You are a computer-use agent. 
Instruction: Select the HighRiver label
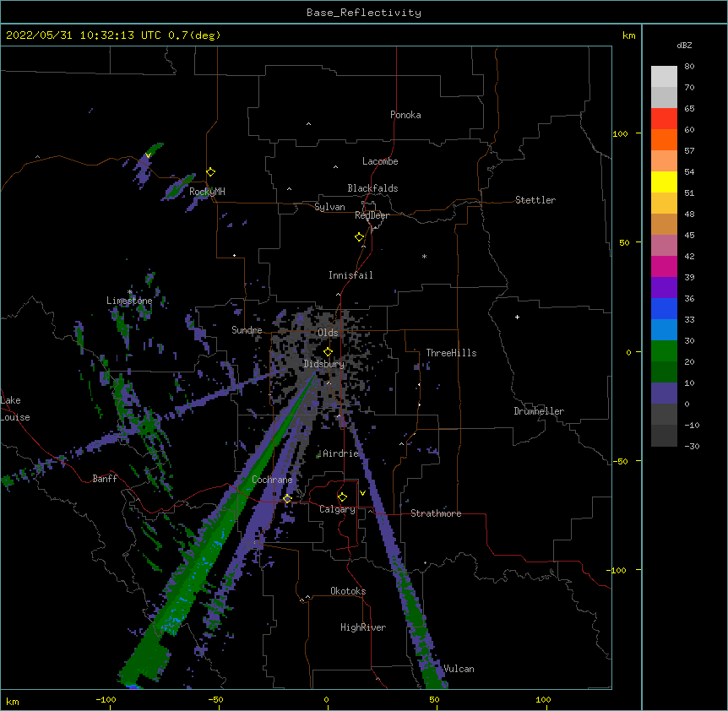363,627
